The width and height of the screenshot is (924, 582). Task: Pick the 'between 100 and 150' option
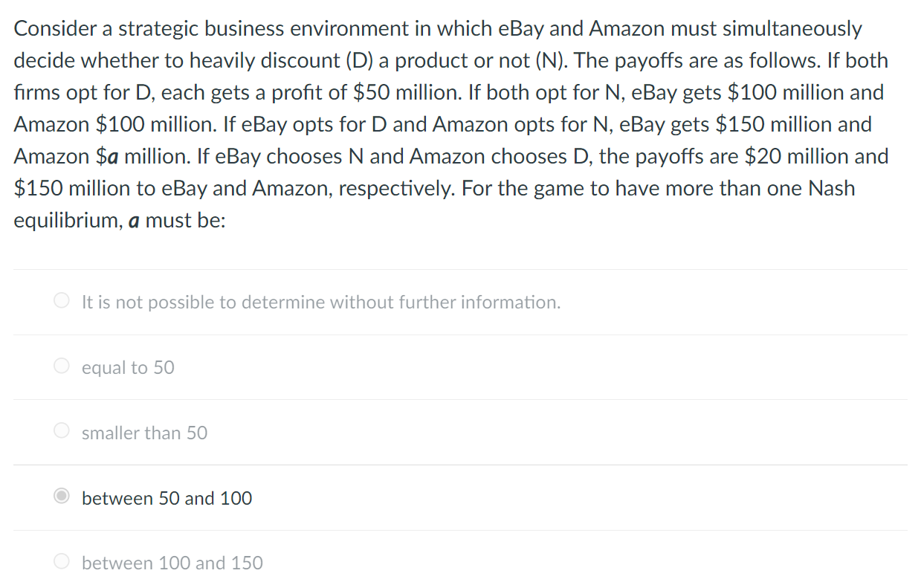62,561
